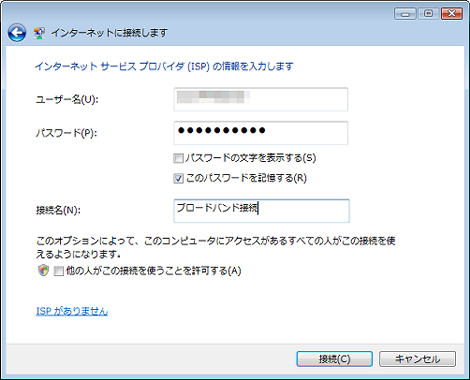Uncheck the このパスワードを記憶する checkbox

point(178,179)
